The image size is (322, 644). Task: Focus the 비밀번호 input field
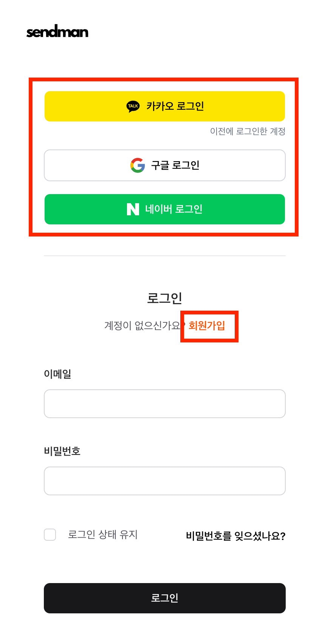pos(165,481)
